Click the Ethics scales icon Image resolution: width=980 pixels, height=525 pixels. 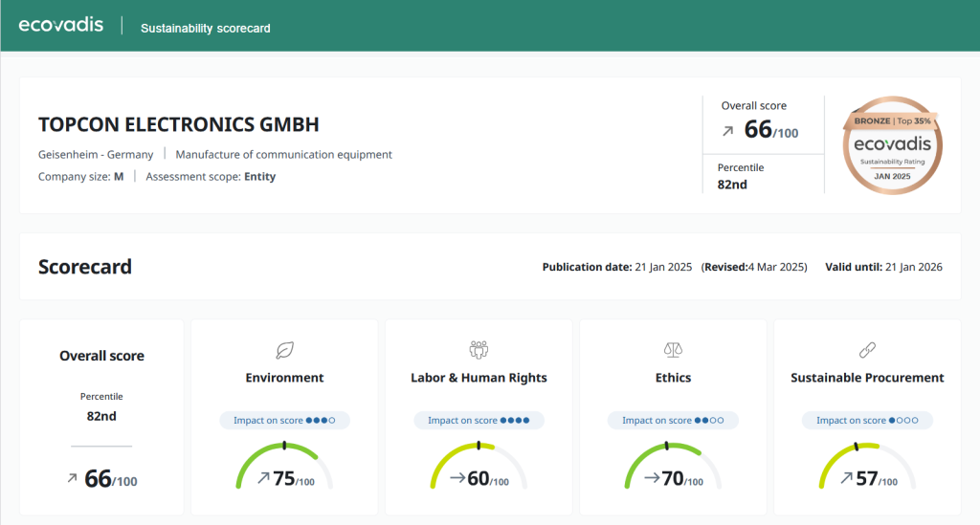tap(673, 350)
